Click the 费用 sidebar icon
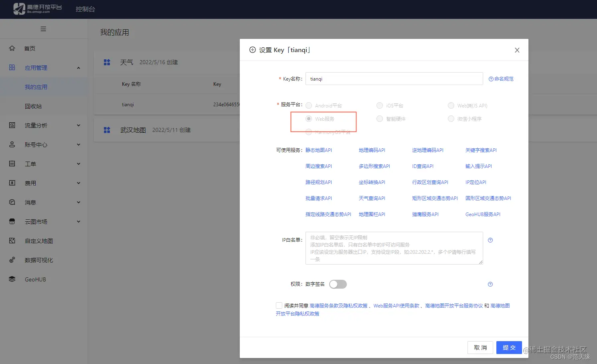The height and width of the screenshot is (364, 597). 12,183
